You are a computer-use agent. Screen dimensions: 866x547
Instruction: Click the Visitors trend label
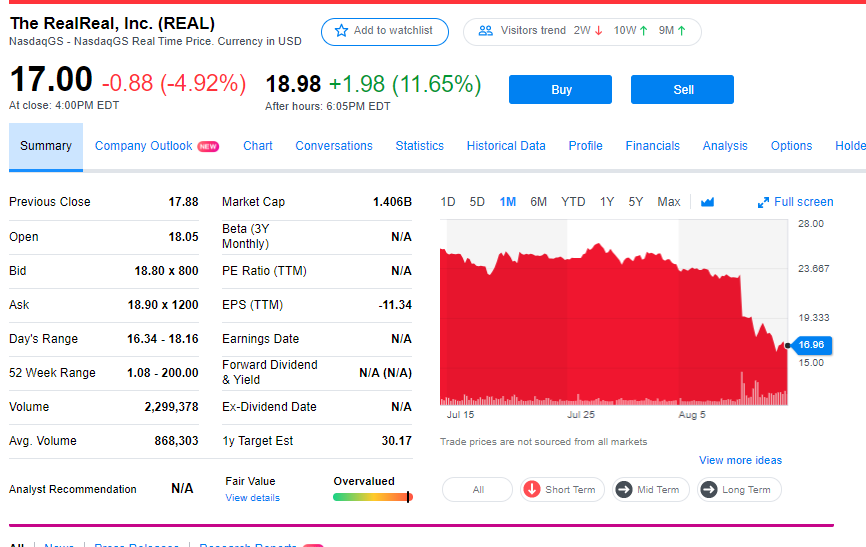pos(533,30)
